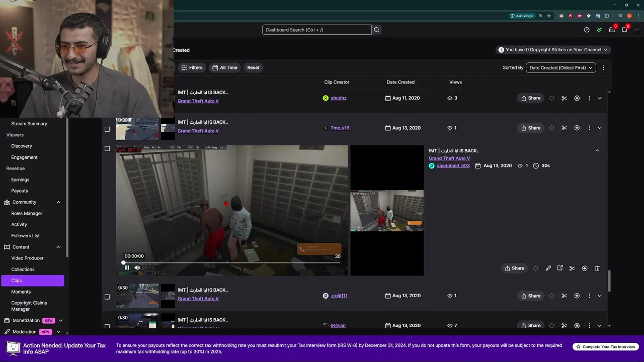Collapse the expanded saadobaid_503 clip
This screenshot has width=644, height=362.
[x=597, y=150]
